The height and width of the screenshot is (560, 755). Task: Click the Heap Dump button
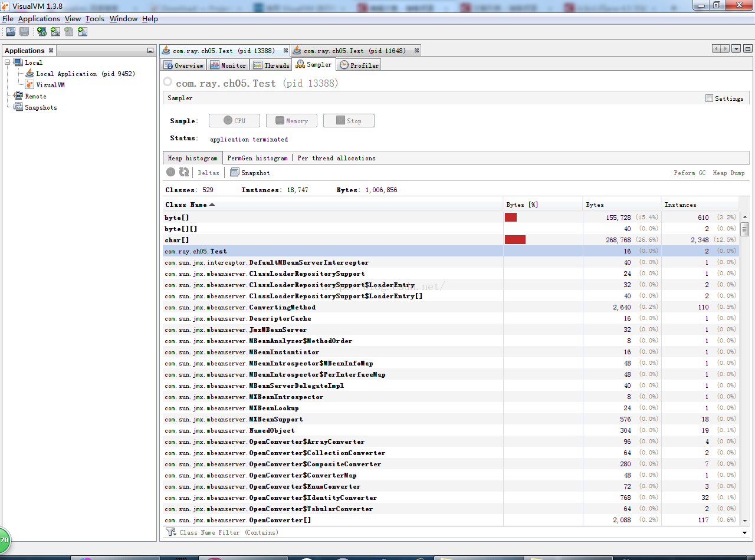728,173
